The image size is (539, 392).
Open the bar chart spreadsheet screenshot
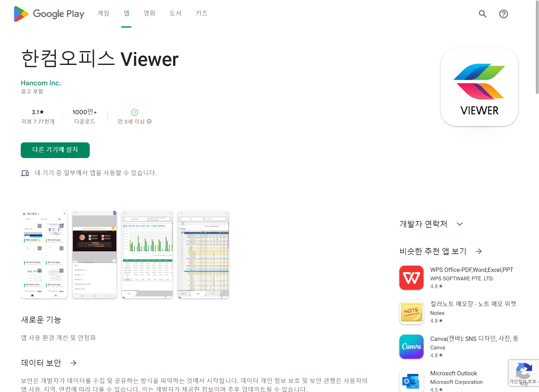click(x=147, y=255)
